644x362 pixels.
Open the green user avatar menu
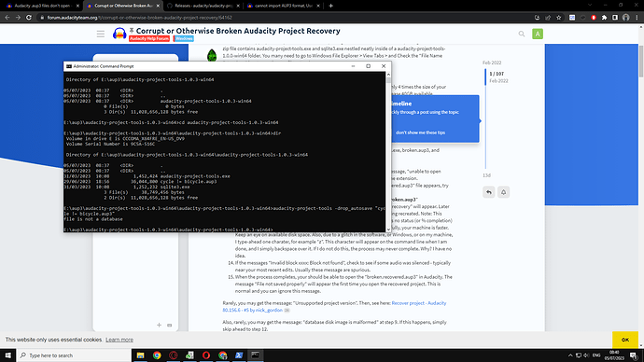click(x=538, y=35)
